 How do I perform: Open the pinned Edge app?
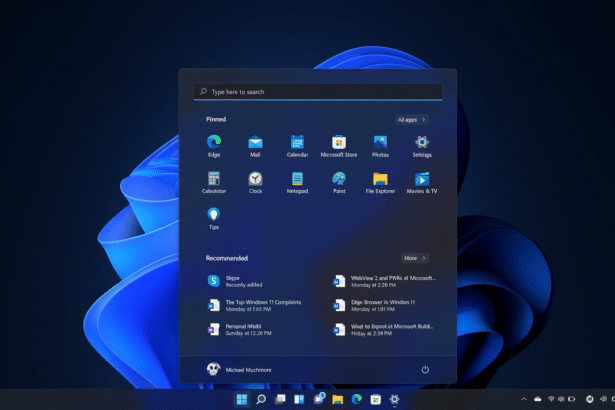pyautogui.click(x=214, y=146)
